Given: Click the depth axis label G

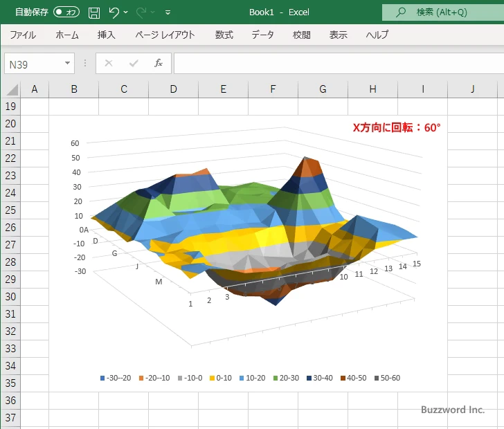Looking at the screenshot, I should click(x=114, y=253).
